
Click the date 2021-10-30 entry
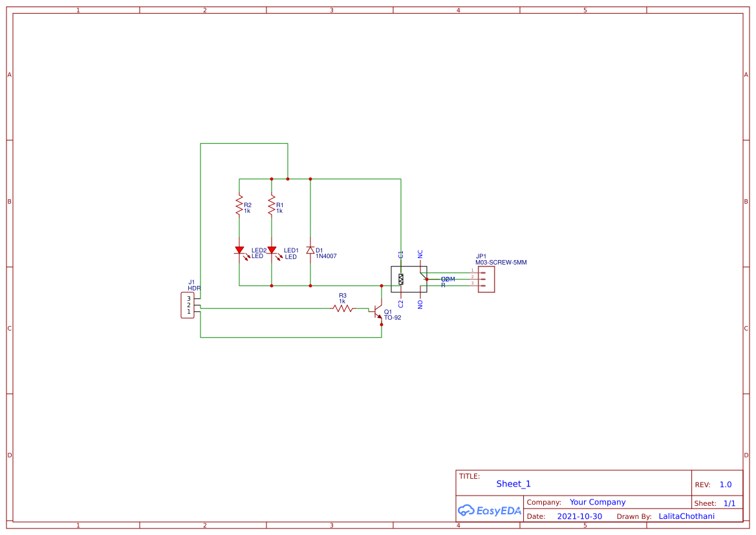click(x=581, y=516)
